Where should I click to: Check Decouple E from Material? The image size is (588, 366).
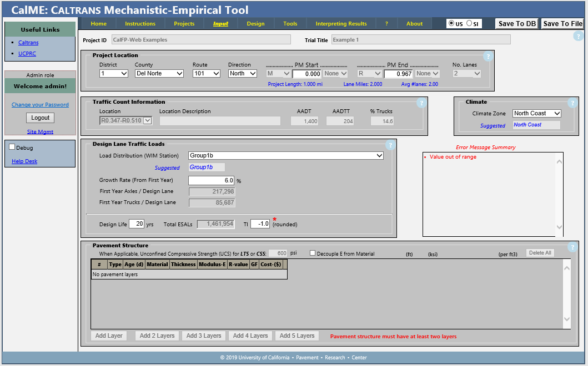313,253
